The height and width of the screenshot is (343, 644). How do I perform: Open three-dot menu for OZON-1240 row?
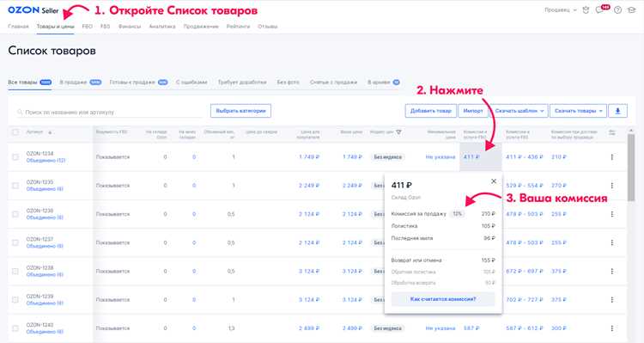(612, 328)
